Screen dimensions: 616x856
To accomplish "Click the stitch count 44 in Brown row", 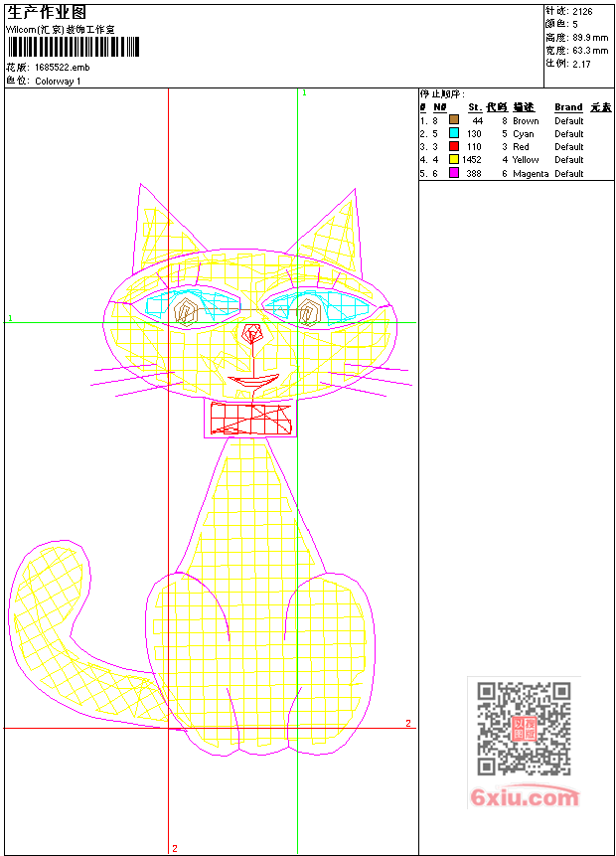I will (478, 120).
